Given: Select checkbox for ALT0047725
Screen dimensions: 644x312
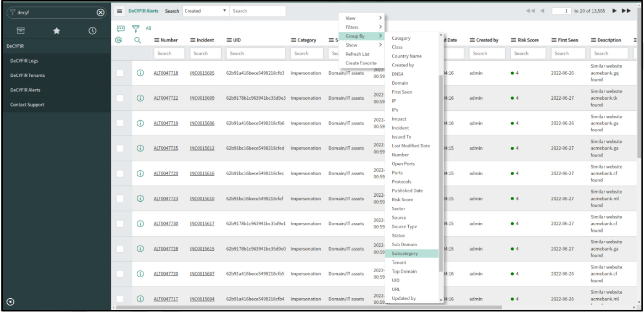Looking at the screenshot, I should (x=120, y=148).
